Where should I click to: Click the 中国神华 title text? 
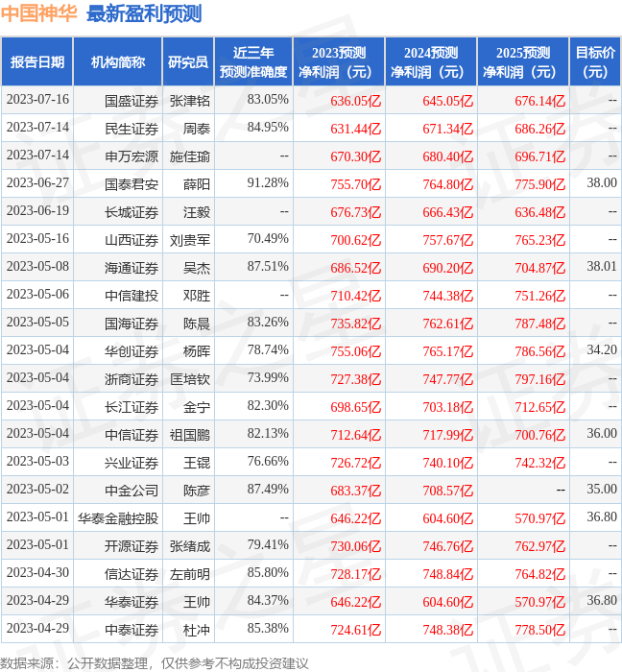[x=39, y=13]
